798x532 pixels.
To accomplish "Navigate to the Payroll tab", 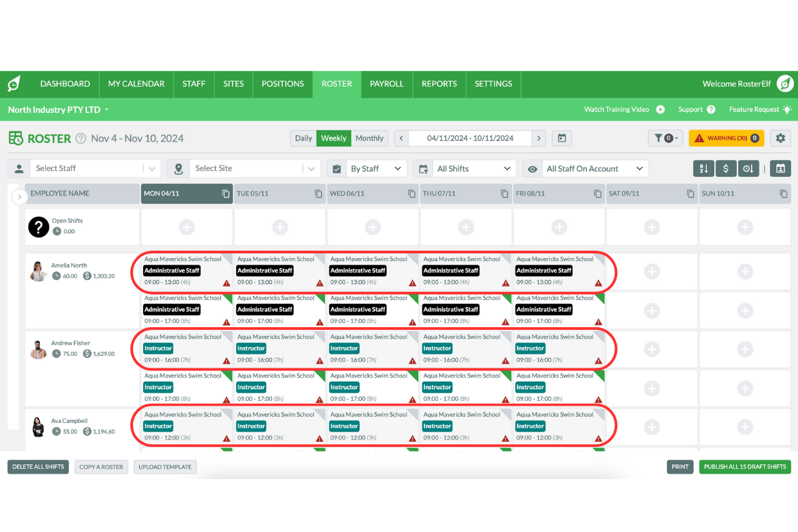I will (x=387, y=84).
